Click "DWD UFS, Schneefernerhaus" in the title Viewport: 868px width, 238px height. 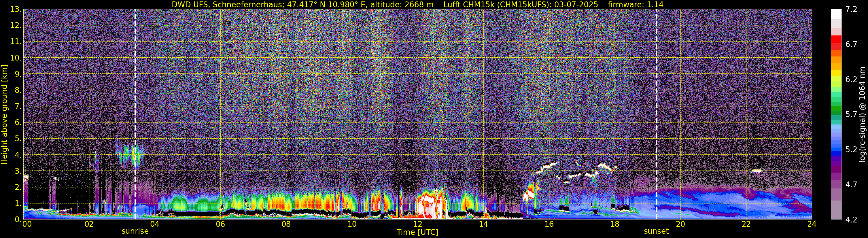pos(228,5)
